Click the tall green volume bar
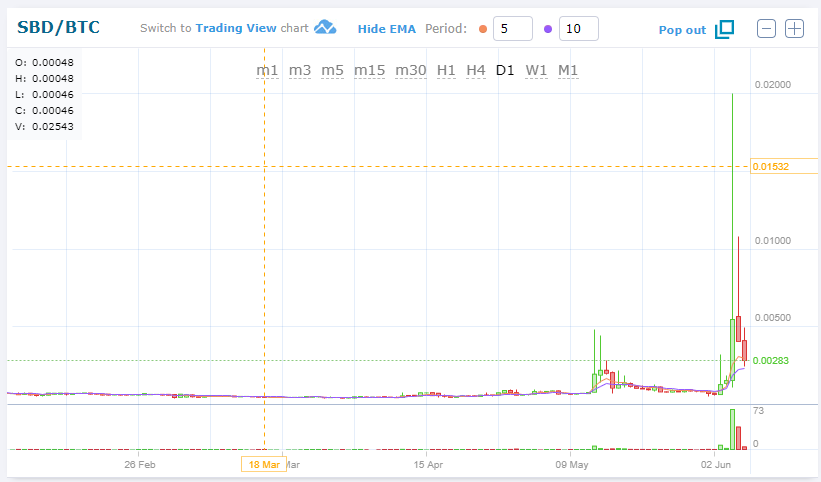This screenshot has height=482, width=821. [733, 429]
